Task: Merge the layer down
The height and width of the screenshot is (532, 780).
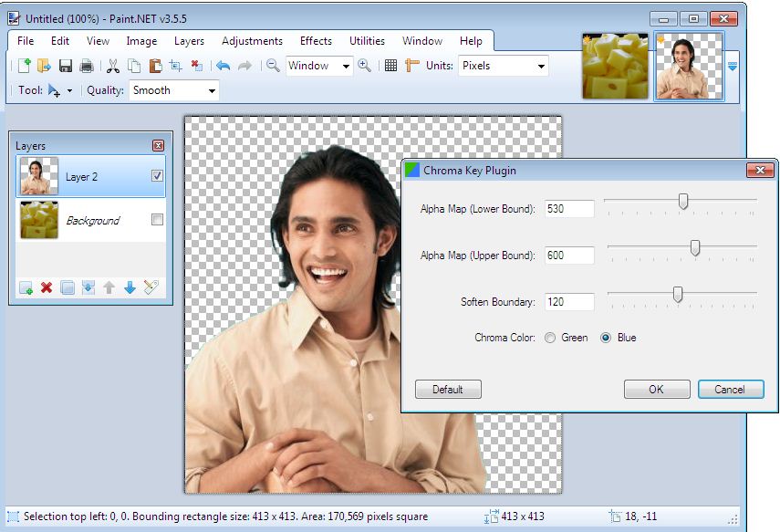Action: point(88,287)
